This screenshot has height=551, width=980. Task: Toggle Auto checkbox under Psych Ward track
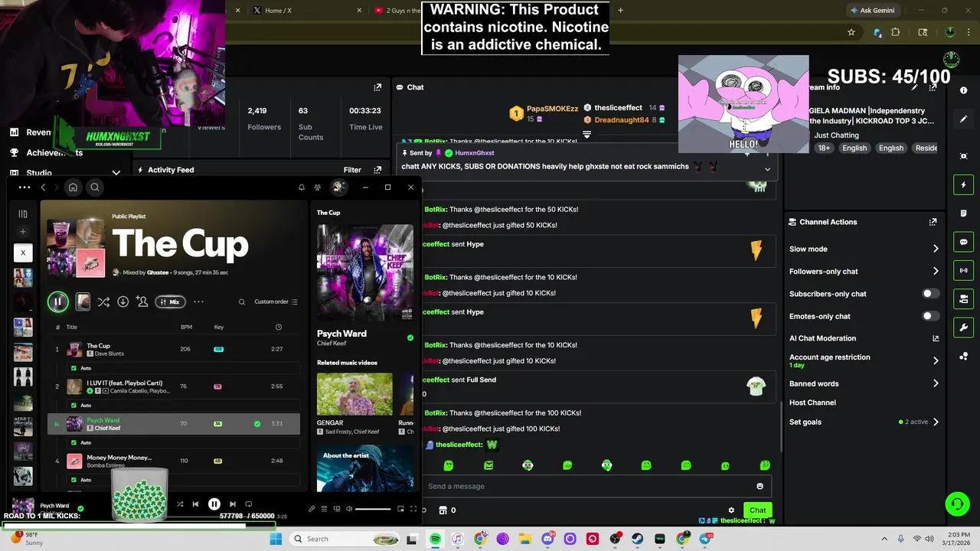click(73, 442)
